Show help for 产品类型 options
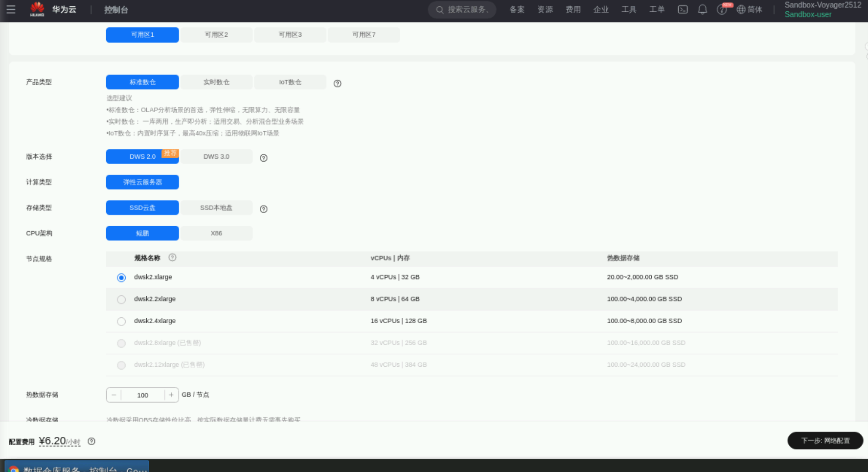Screen dimensions: 868x472 [337, 83]
